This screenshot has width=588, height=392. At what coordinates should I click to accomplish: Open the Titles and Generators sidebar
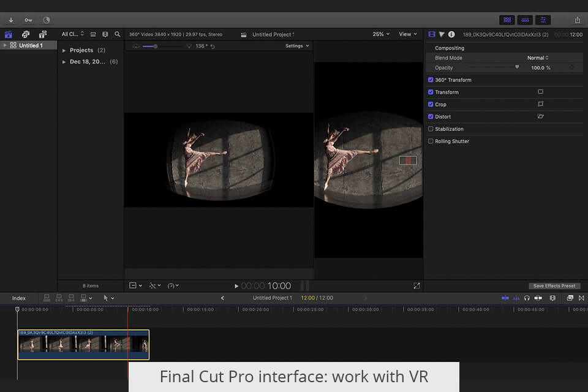(43, 34)
